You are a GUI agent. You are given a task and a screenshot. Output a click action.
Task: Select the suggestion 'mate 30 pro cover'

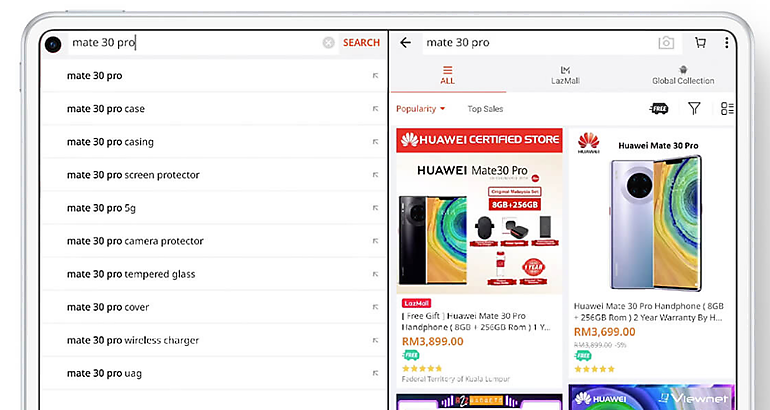pyautogui.click(x=214, y=307)
